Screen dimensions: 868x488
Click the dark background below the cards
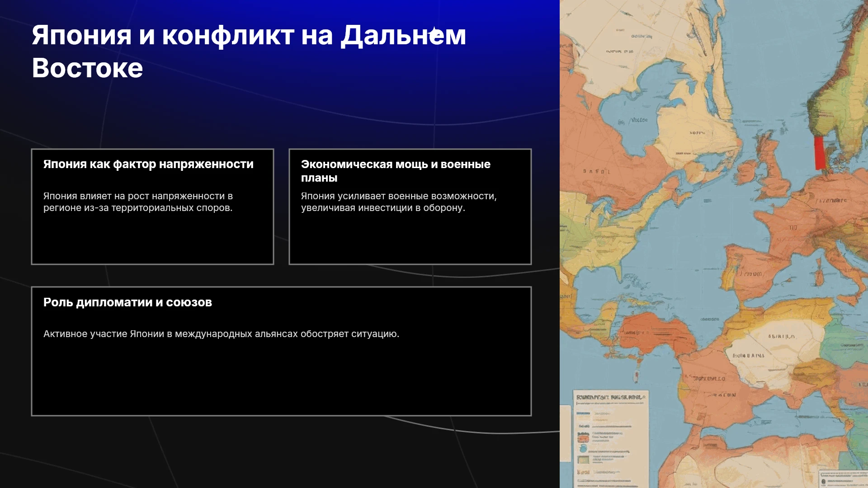point(280,452)
